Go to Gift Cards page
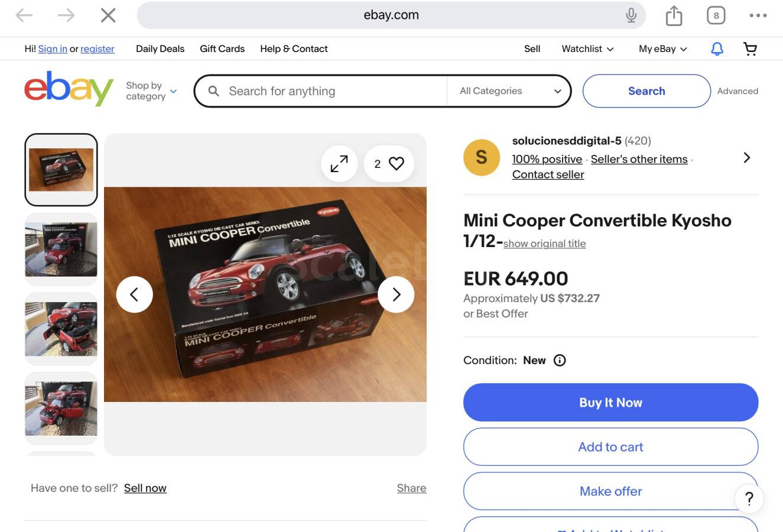The width and height of the screenshot is (783, 532). pos(222,49)
